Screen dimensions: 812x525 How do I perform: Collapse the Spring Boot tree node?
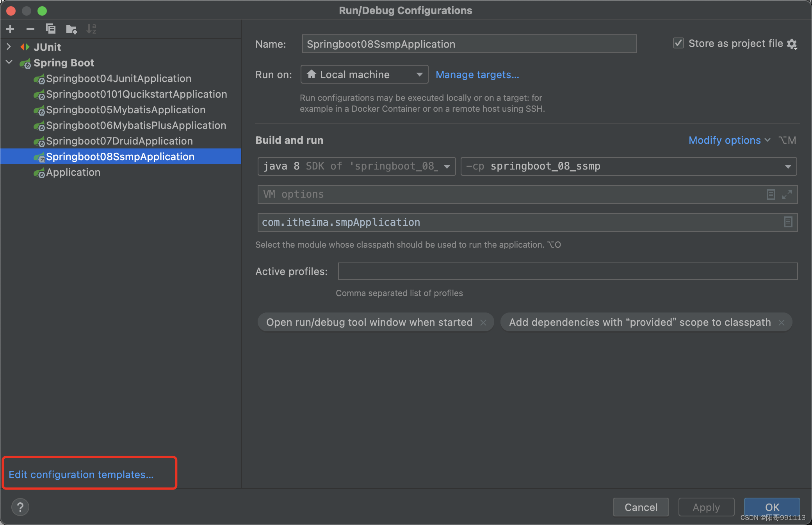pyautogui.click(x=9, y=62)
